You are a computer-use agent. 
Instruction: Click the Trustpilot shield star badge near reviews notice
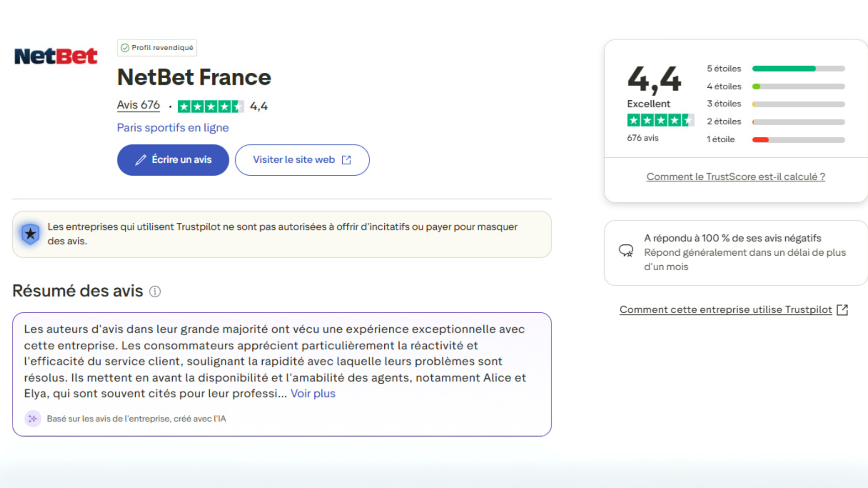[30, 234]
